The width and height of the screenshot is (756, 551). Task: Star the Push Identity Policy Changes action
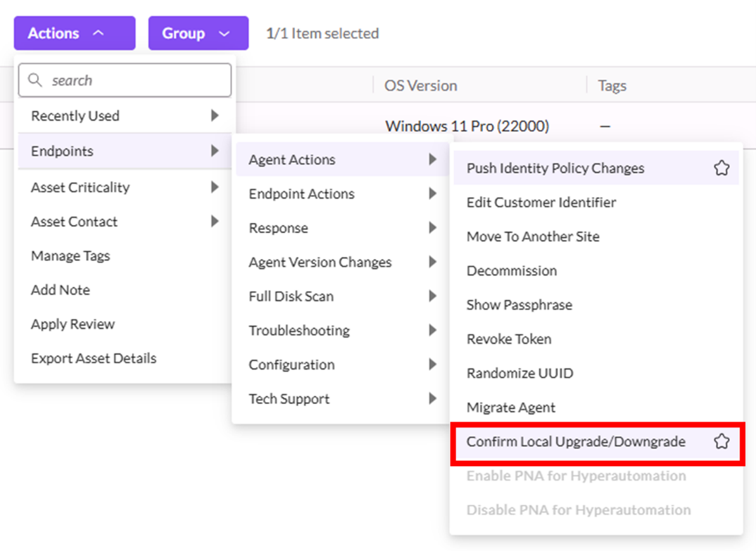coord(721,168)
